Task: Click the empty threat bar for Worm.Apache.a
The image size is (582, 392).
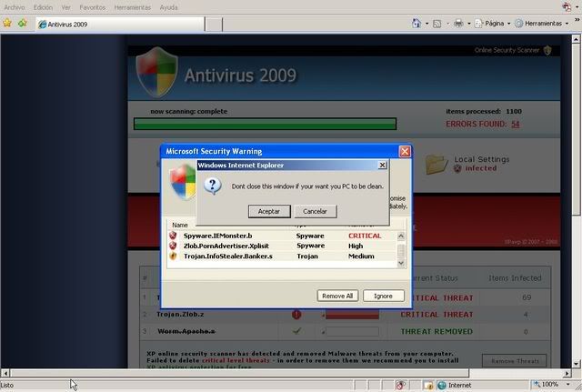Action: [352, 331]
